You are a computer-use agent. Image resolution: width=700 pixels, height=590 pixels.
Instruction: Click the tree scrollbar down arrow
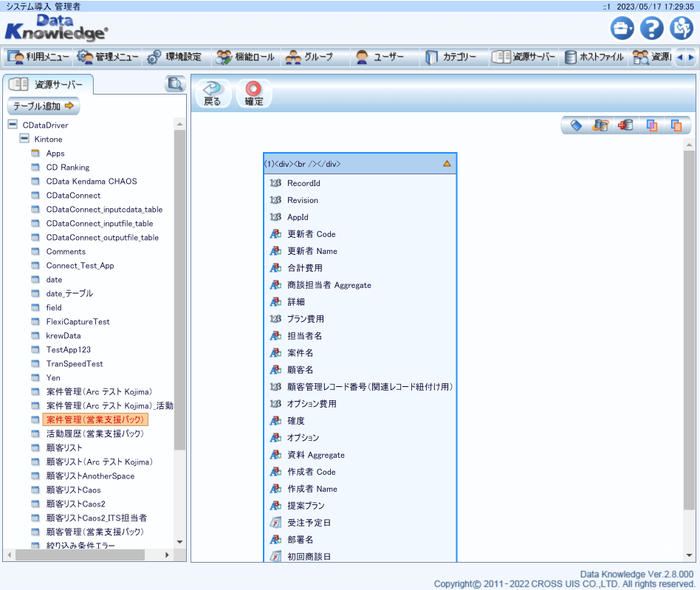[180, 542]
